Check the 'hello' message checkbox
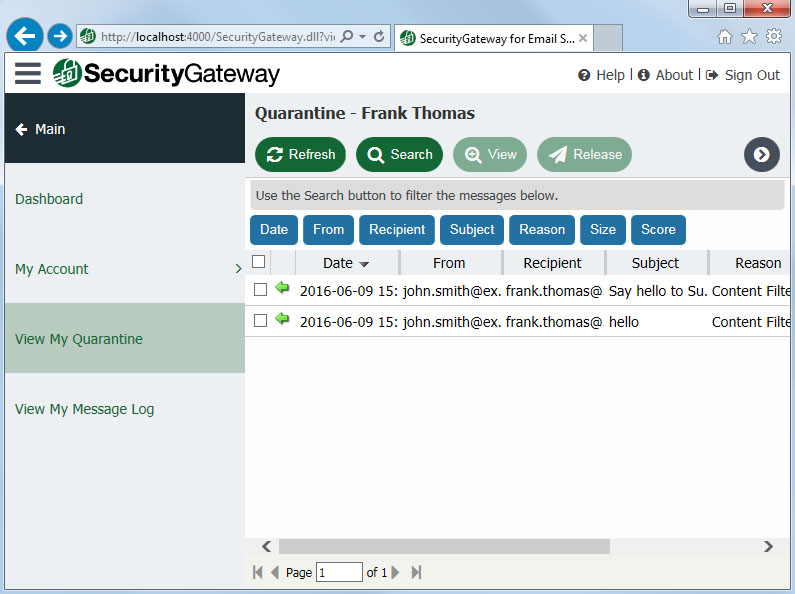 pyautogui.click(x=260, y=320)
